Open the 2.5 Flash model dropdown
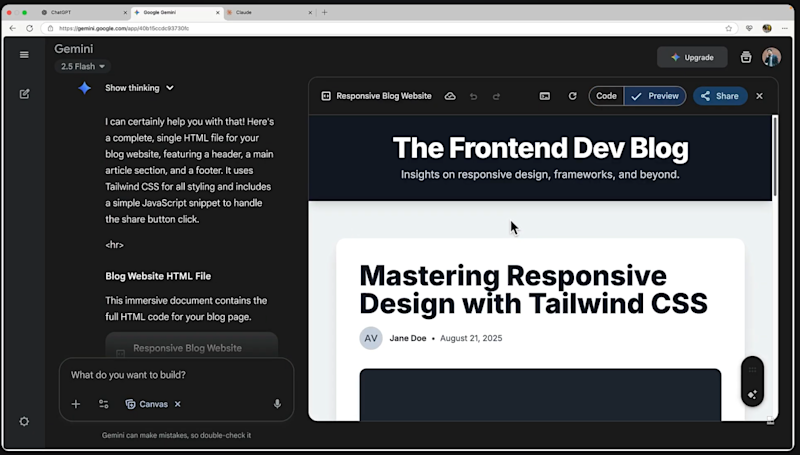Viewport: 800px width, 455px height. point(82,66)
